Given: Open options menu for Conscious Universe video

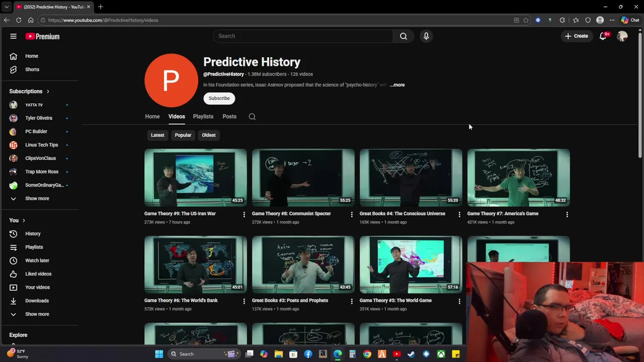Looking at the screenshot, I should 459,215.
